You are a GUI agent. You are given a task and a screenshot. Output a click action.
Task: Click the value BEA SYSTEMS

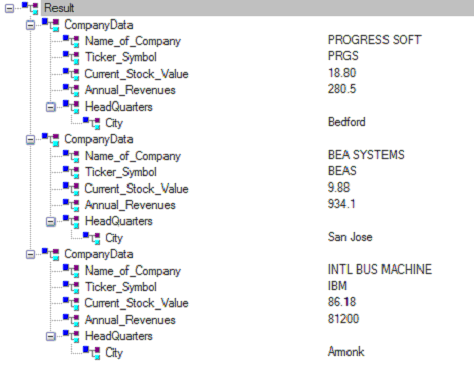[x=366, y=155]
